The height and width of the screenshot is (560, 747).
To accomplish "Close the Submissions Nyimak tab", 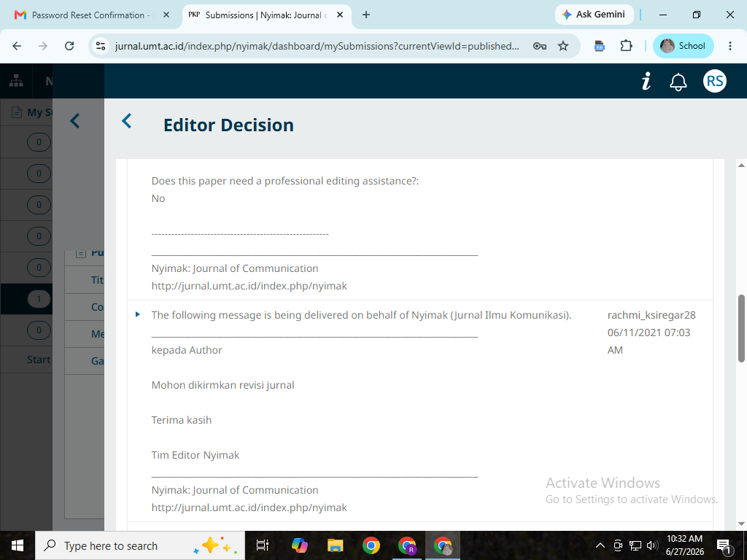I will point(340,15).
